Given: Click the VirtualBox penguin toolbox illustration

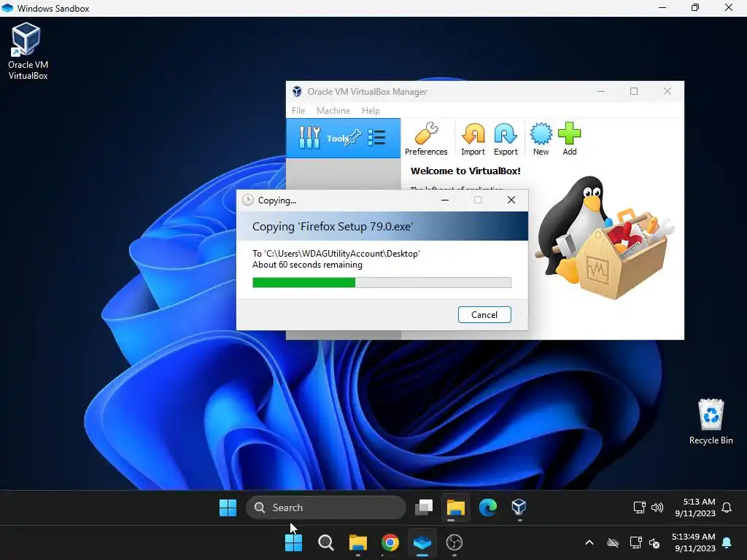Looking at the screenshot, I should pos(604,237).
